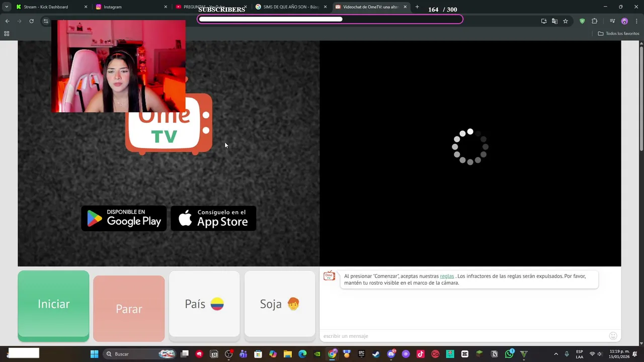The height and width of the screenshot is (362, 644).
Task: Switch the ESP LAA keyboard language
Action: point(580,354)
